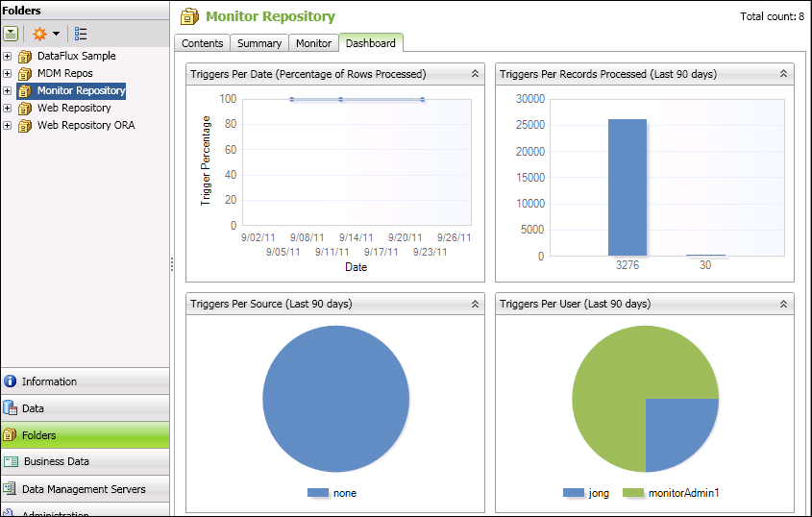Collapse the Triggers Per User panel
This screenshot has width=812, height=517.
pyautogui.click(x=783, y=304)
